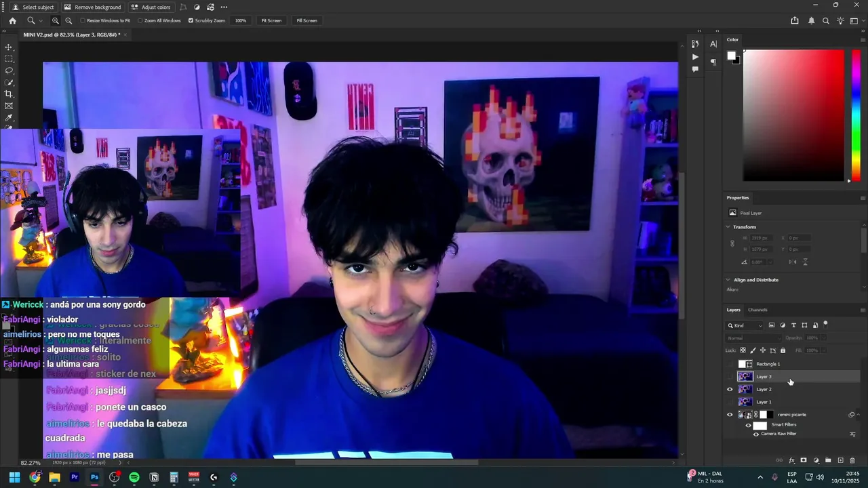
Task: Open the notifications bell icon
Action: pos(811,20)
